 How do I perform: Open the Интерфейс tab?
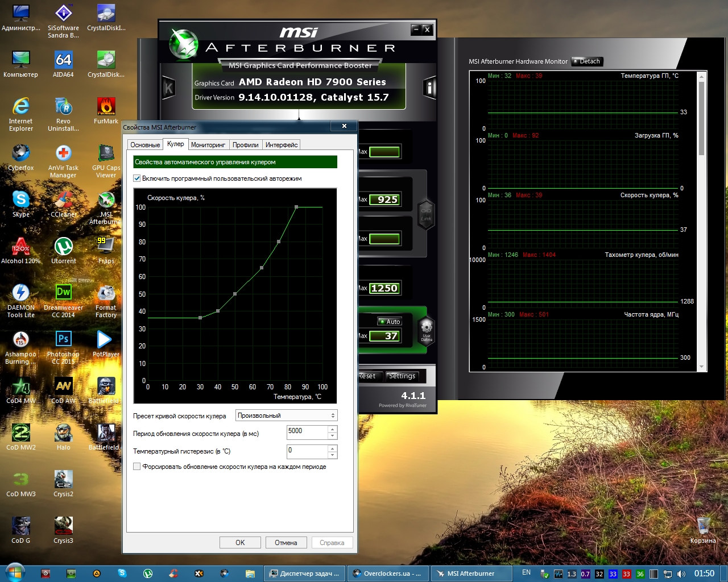pos(282,145)
